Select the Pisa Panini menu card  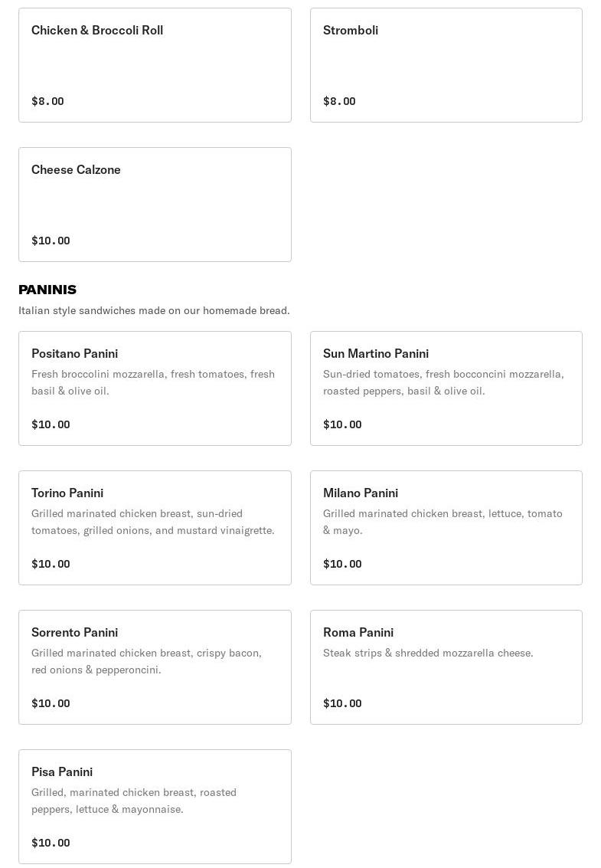pyautogui.click(x=155, y=807)
